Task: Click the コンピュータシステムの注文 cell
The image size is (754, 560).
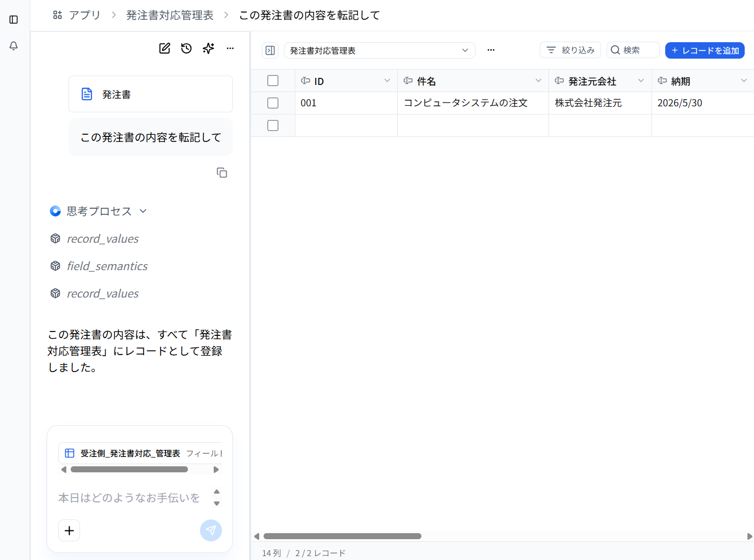Action: tap(473, 103)
